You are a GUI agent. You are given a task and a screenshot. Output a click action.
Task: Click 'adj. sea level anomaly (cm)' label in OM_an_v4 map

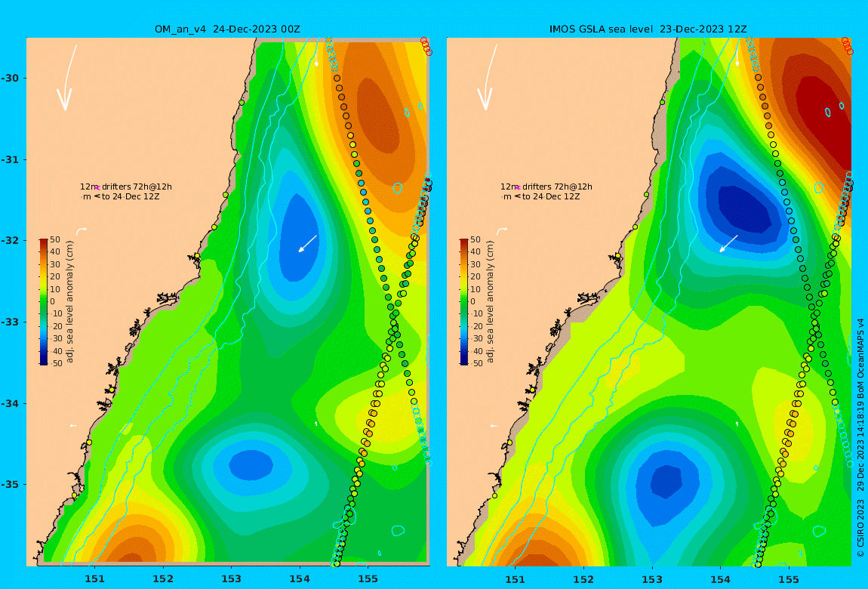(x=69, y=302)
